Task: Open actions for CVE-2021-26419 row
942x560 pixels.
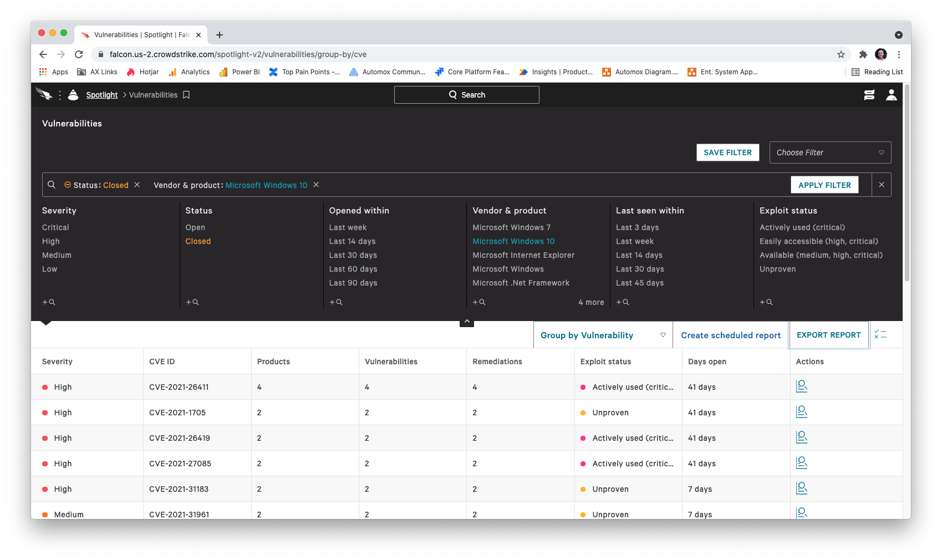Action: [802, 437]
